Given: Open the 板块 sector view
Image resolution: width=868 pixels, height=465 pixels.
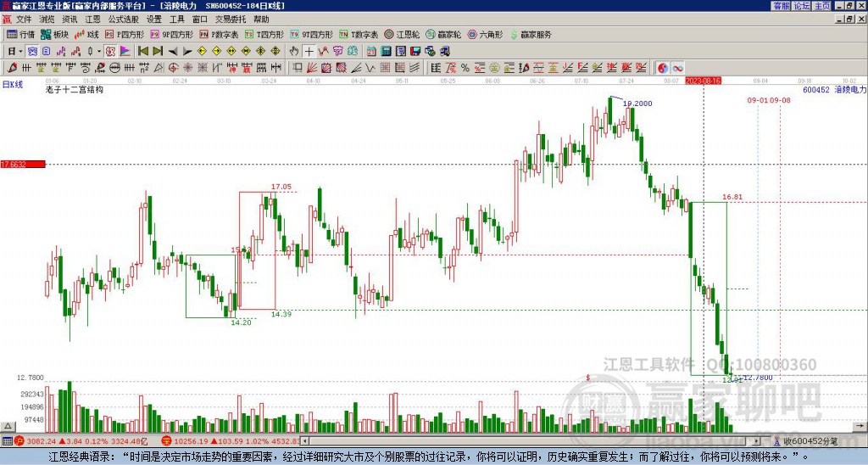Looking at the screenshot, I should click(x=55, y=34).
